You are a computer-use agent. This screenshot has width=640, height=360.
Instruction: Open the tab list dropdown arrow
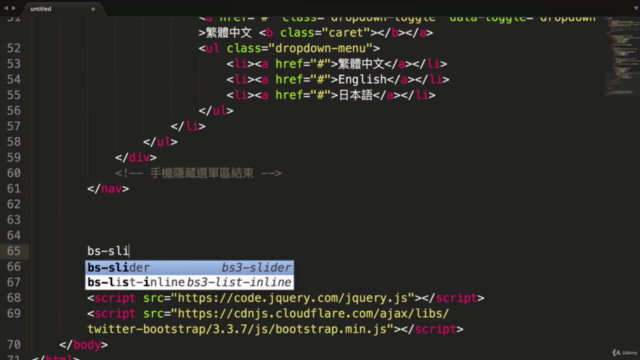636,8
